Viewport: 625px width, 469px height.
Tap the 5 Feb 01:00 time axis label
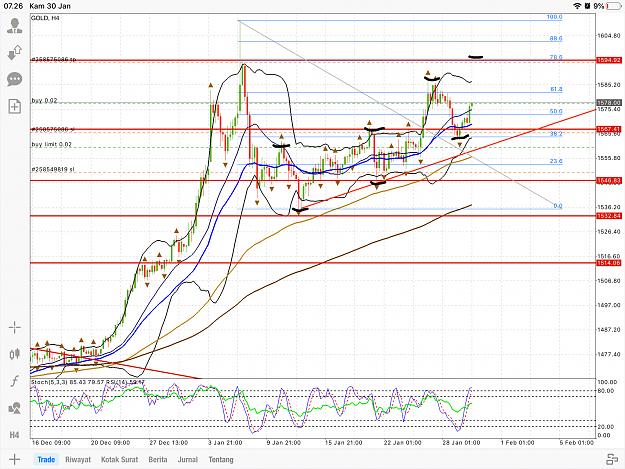coord(576,443)
